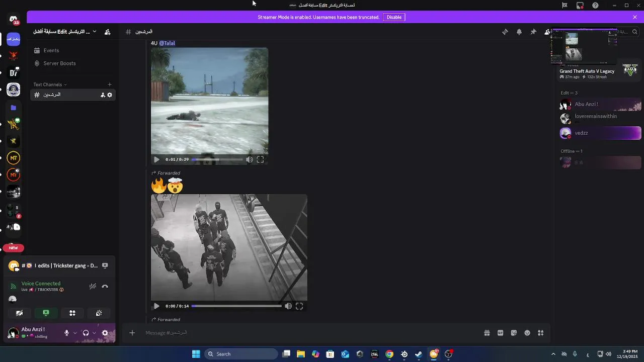The image size is (644, 362).
Task: Create invite icon on المرشحين channel row
Action: 103,95
